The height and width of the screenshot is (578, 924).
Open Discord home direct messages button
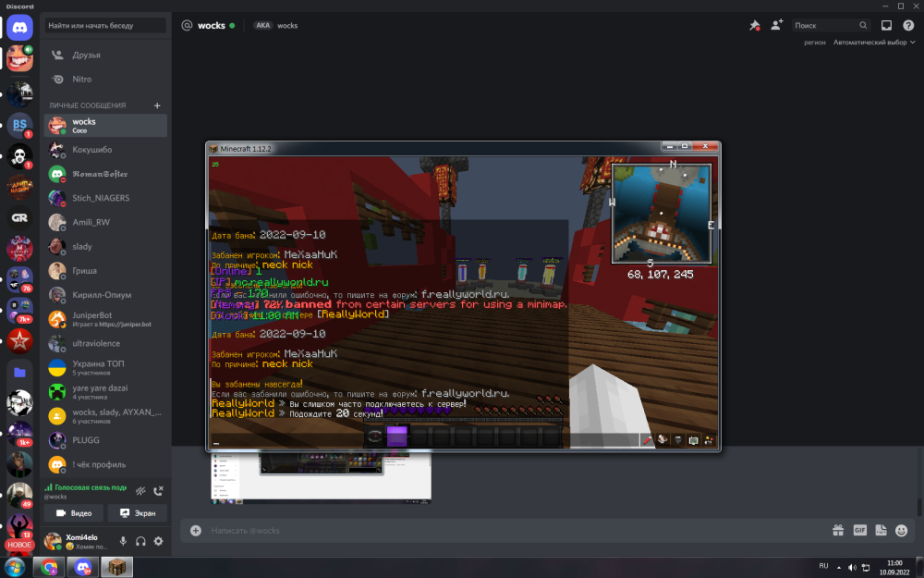(x=19, y=28)
